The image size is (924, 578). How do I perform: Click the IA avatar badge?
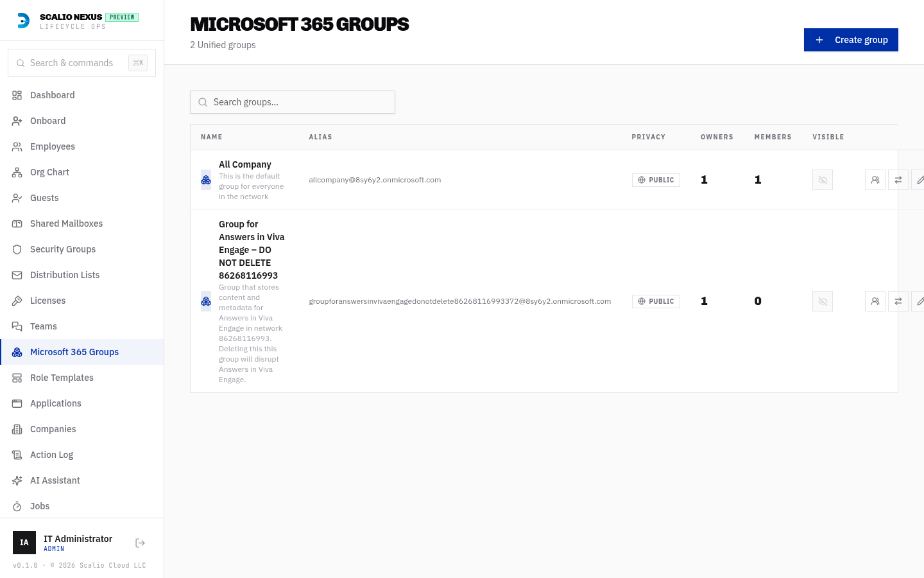pyautogui.click(x=24, y=543)
